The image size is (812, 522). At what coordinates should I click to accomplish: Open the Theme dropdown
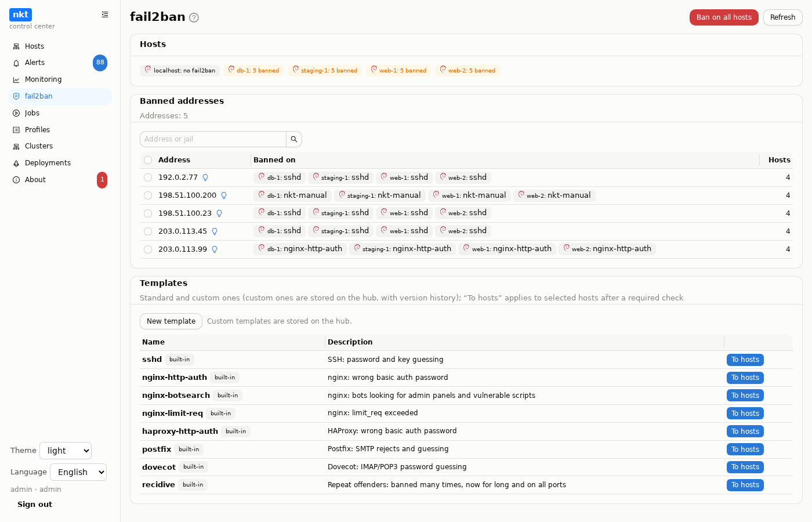point(66,451)
